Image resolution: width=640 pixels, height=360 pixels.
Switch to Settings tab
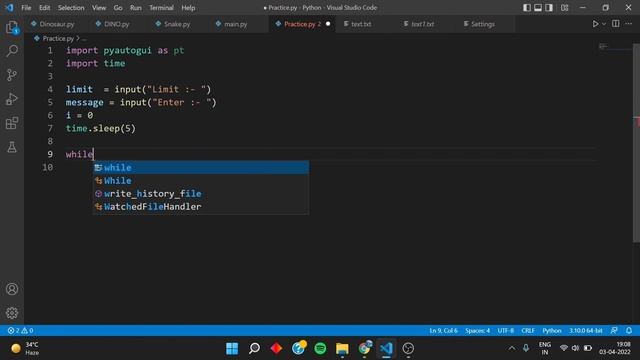(482, 24)
